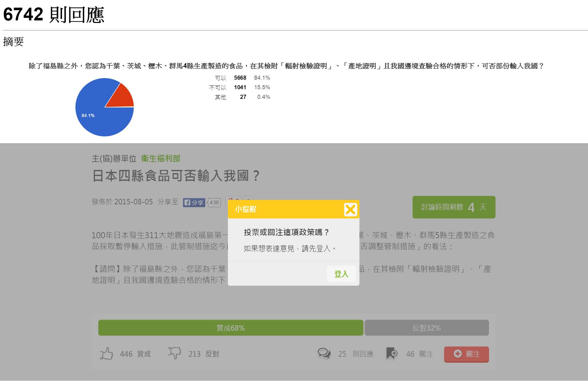Close the 小提醒 reminder dialog
Viewport: 588px width, 381px height.
pyautogui.click(x=350, y=209)
